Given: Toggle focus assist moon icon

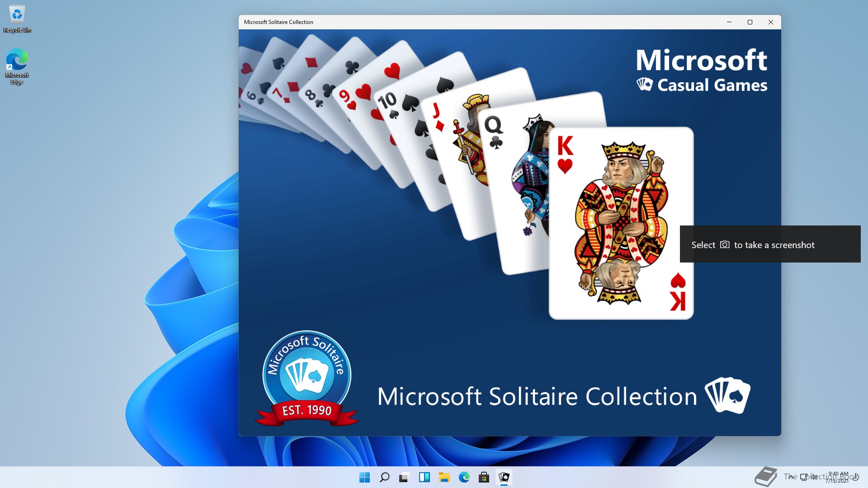Looking at the screenshot, I should (856, 477).
